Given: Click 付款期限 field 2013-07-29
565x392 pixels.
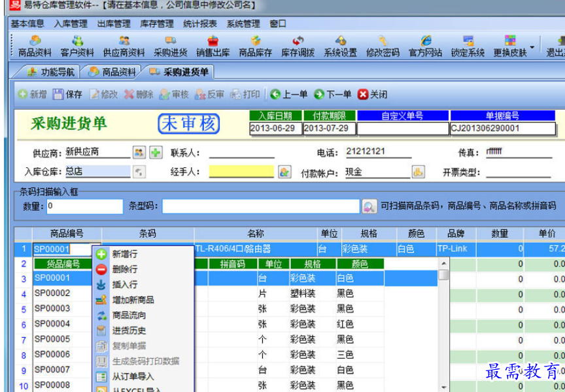Looking at the screenshot, I should coord(330,129).
